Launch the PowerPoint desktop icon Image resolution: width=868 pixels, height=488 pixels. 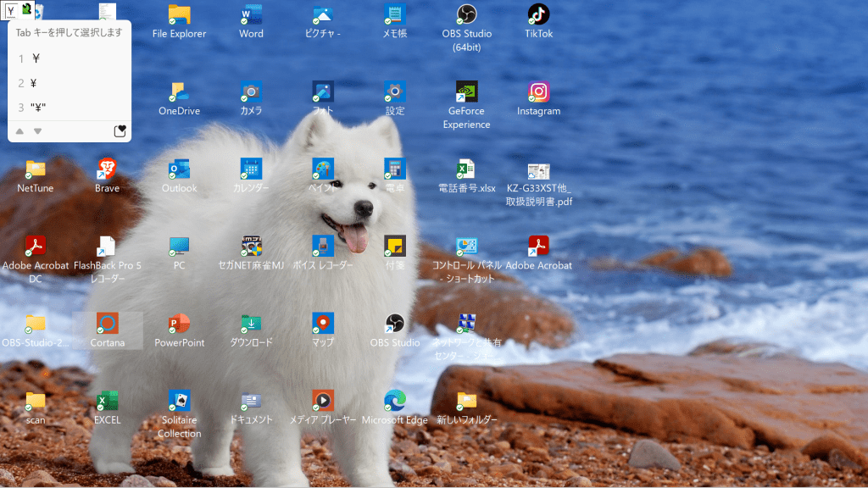click(x=179, y=324)
